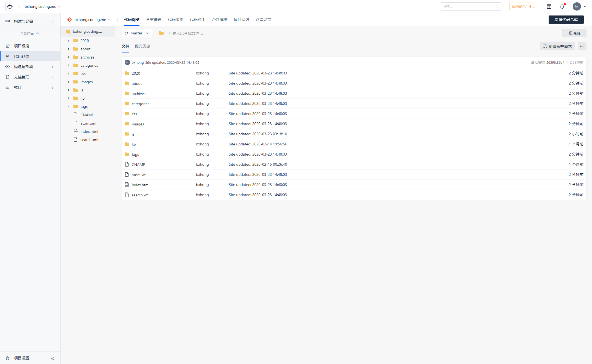Click the html file icon for index.html row
592x364 pixels.
pyautogui.click(x=127, y=185)
